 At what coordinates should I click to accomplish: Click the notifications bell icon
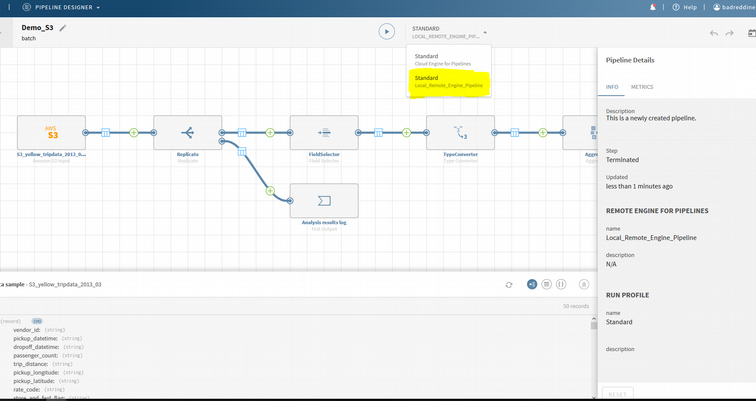(x=653, y=7)
